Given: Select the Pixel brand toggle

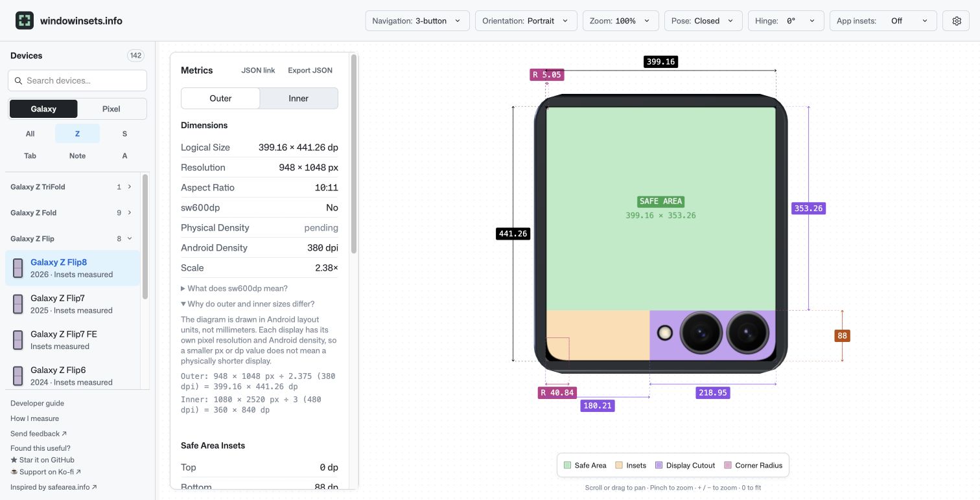Looking at the screenshot, I should [x=111, y=109].
